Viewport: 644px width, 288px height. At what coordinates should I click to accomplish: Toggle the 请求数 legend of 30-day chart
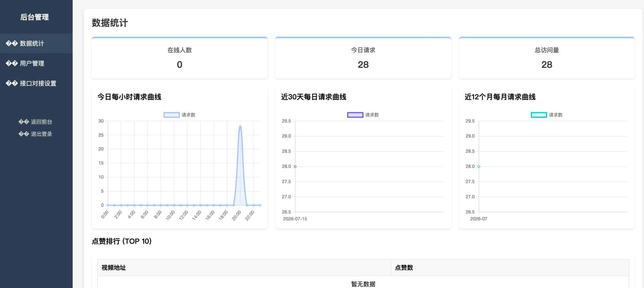coord(363,115)
